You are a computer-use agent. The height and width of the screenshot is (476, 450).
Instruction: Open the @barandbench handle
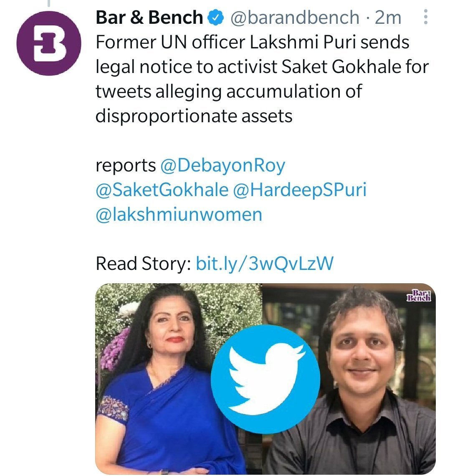tap(295, 17)
